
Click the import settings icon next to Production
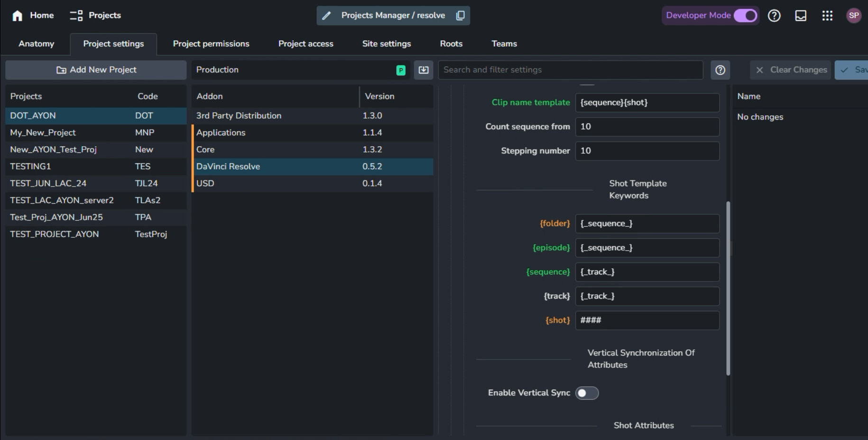(424, 70)
